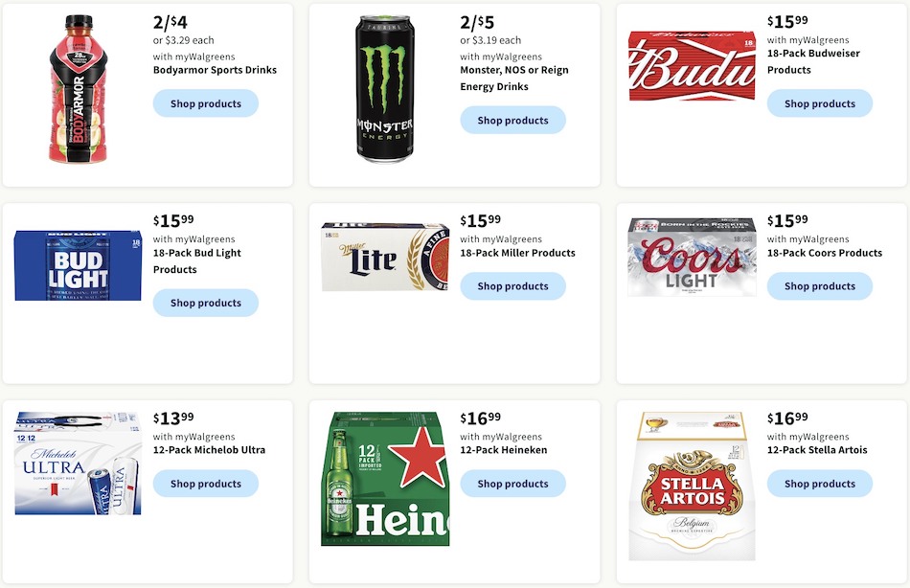This screenshot has height=588, width=910.
Task: Click the Michelob Ultra 12-pack image
Action: (x=78, y=464)
